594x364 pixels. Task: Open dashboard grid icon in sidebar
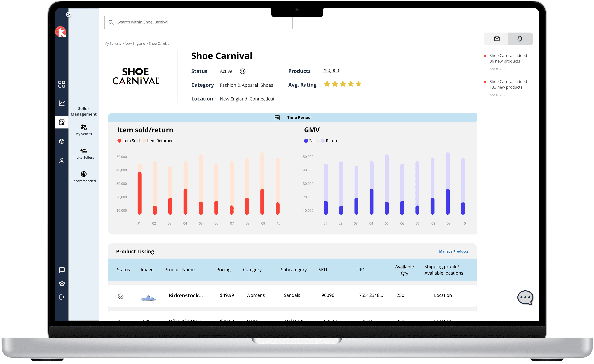click(x=62, y=84)
